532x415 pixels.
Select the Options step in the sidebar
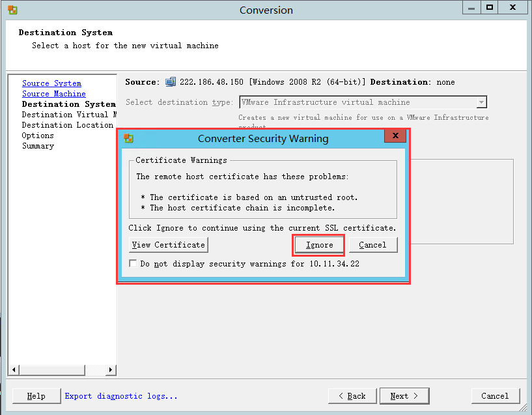38,136
